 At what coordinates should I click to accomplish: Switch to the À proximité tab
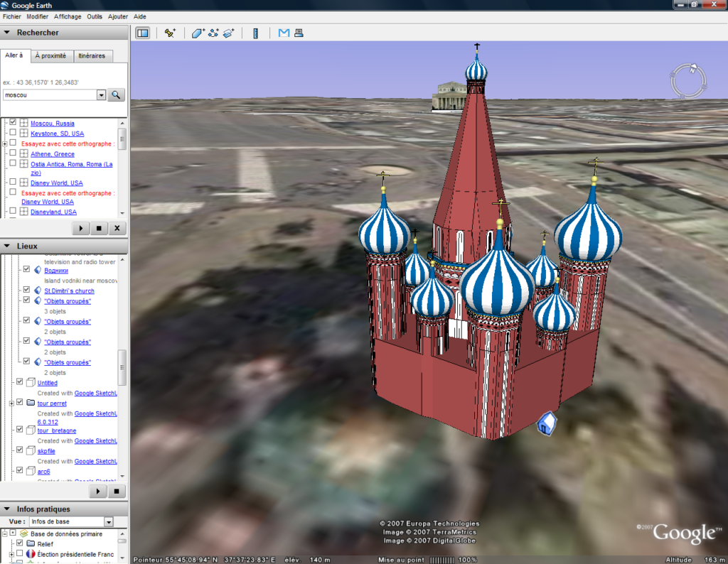coord(50,55)
